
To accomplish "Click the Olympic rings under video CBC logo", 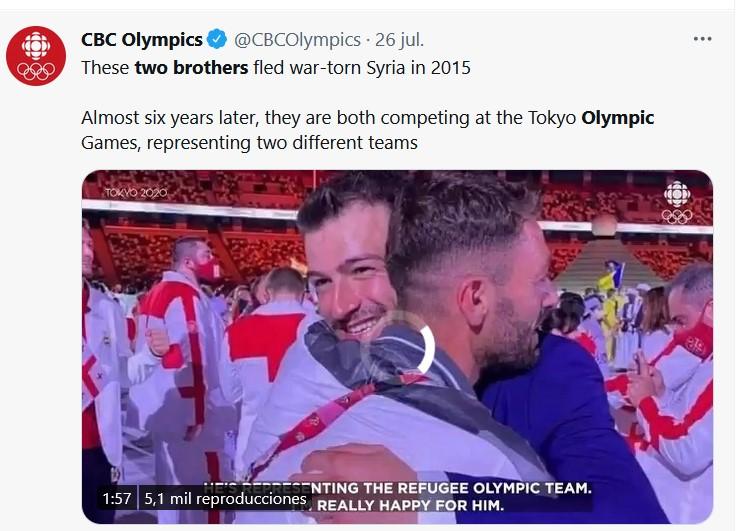I will point(677,217).
